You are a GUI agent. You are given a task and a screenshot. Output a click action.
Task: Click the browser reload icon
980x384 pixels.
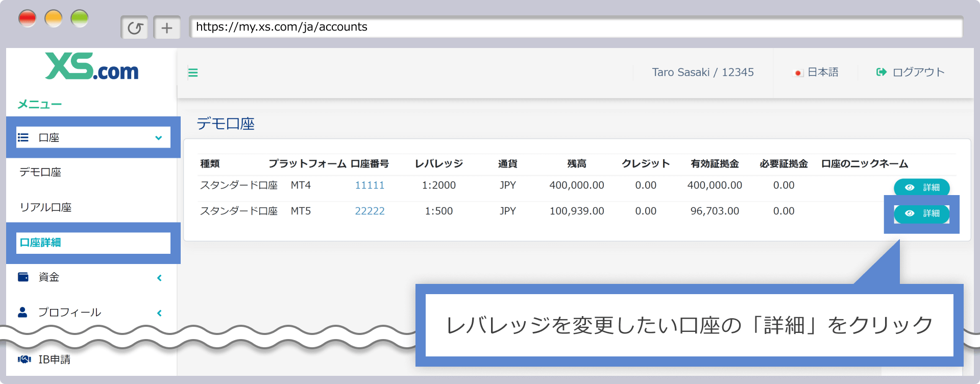click(x=135, y=28)
